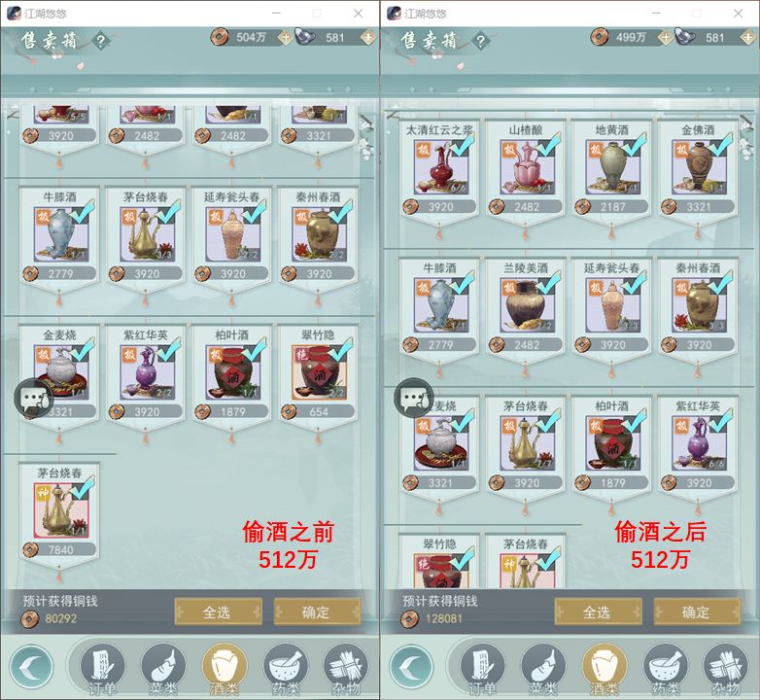Go back with arrow in left window
Screen dimensions: 760x700
(x=31, y=668)
